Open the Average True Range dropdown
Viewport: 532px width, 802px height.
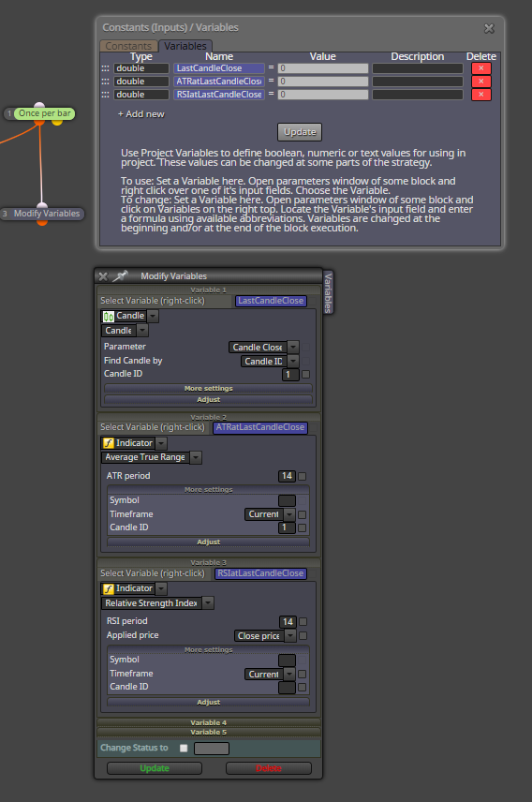point(196,457)
